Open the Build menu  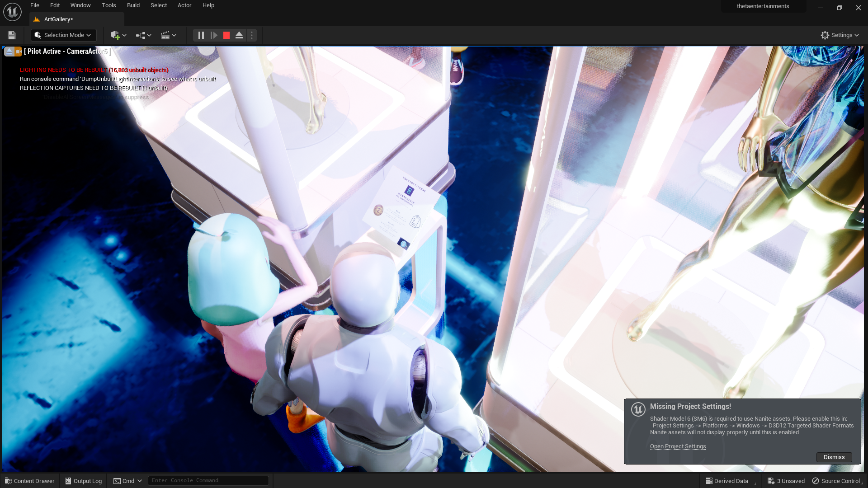(x=133, y=5)
